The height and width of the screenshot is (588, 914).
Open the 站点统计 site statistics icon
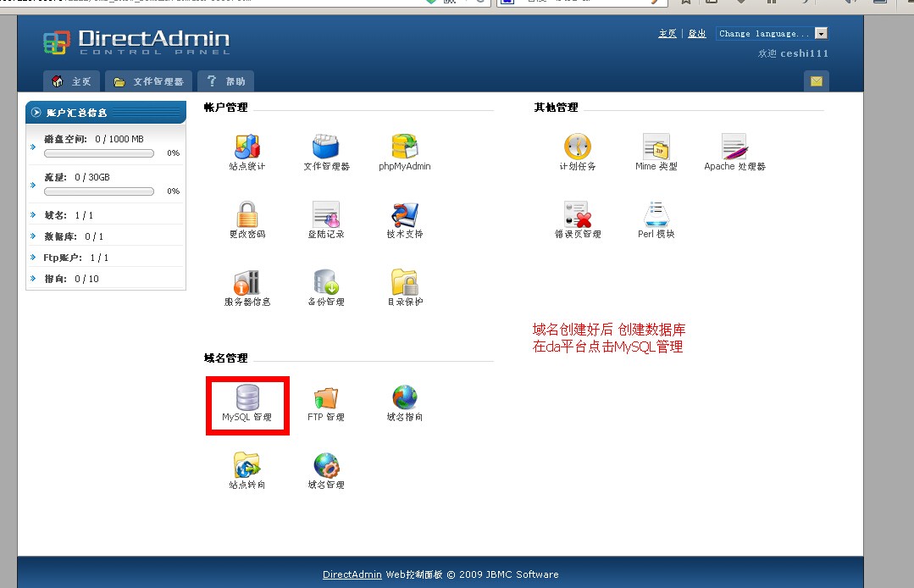(247, 147)
